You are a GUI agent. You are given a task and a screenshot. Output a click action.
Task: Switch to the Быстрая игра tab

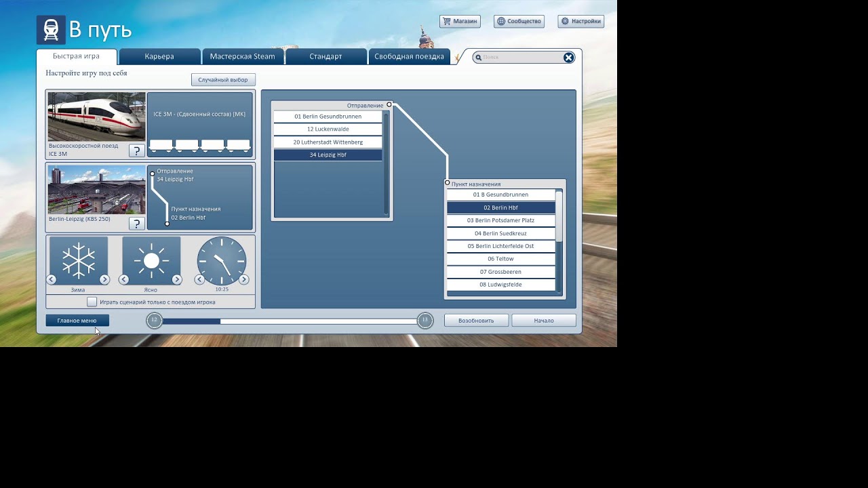77,56
